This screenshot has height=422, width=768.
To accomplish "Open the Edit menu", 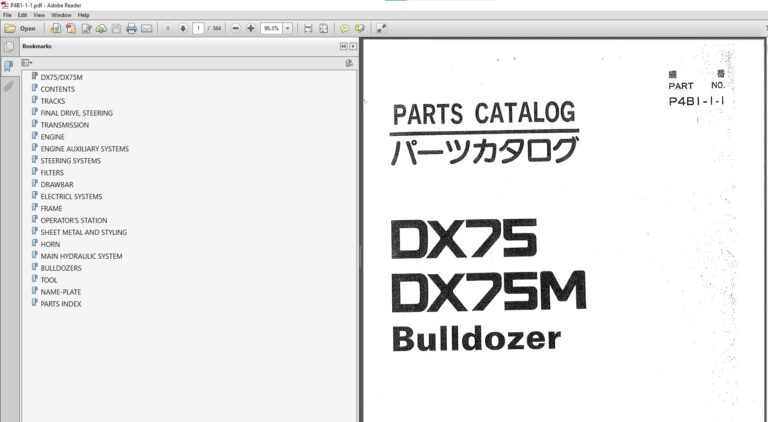I will point(23,15).
